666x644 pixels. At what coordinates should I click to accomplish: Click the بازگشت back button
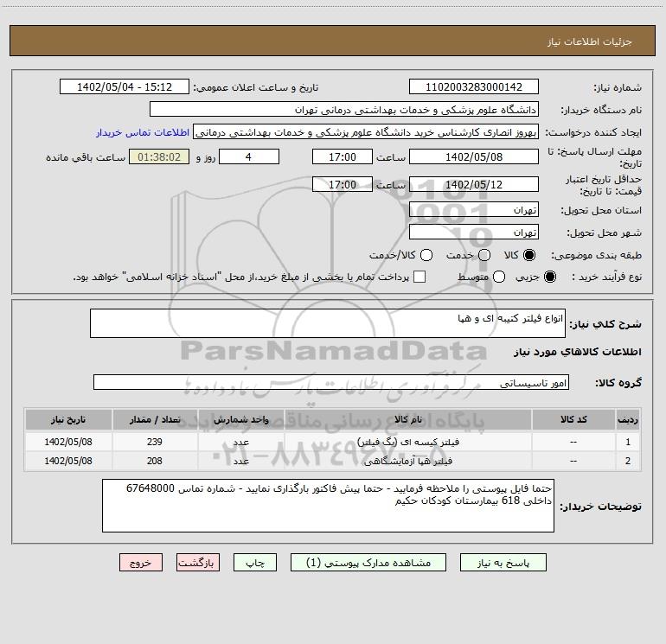198,563
